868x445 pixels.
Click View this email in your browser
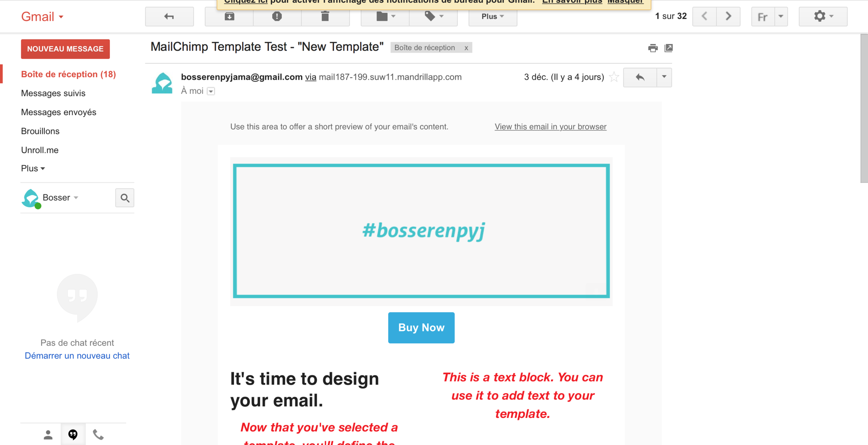[x=550, y=127]
